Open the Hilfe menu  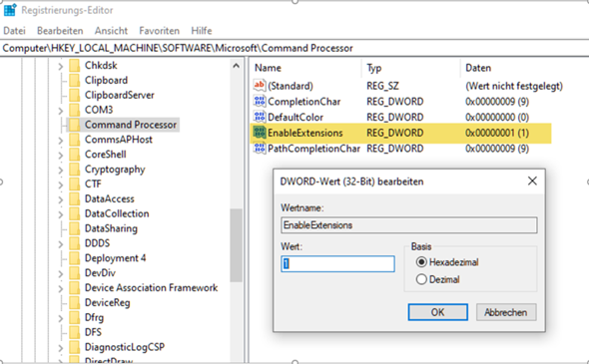(202, 31)
